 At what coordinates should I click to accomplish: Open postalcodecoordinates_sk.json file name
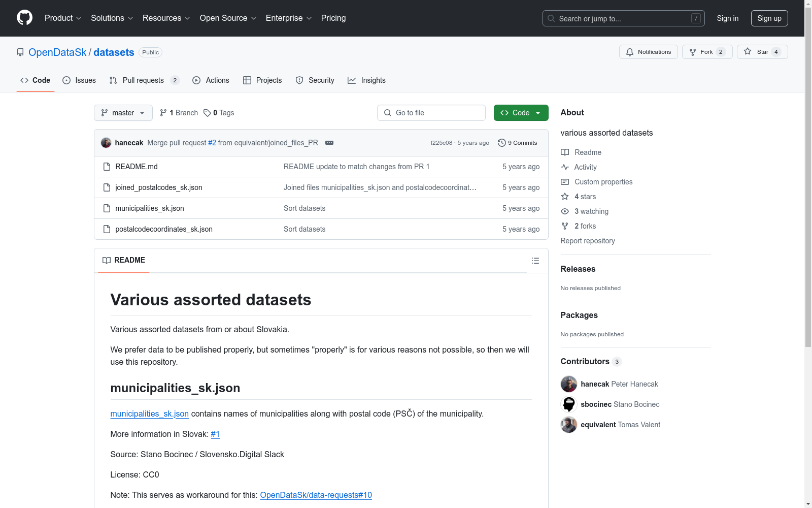click(x=164, y=229)
